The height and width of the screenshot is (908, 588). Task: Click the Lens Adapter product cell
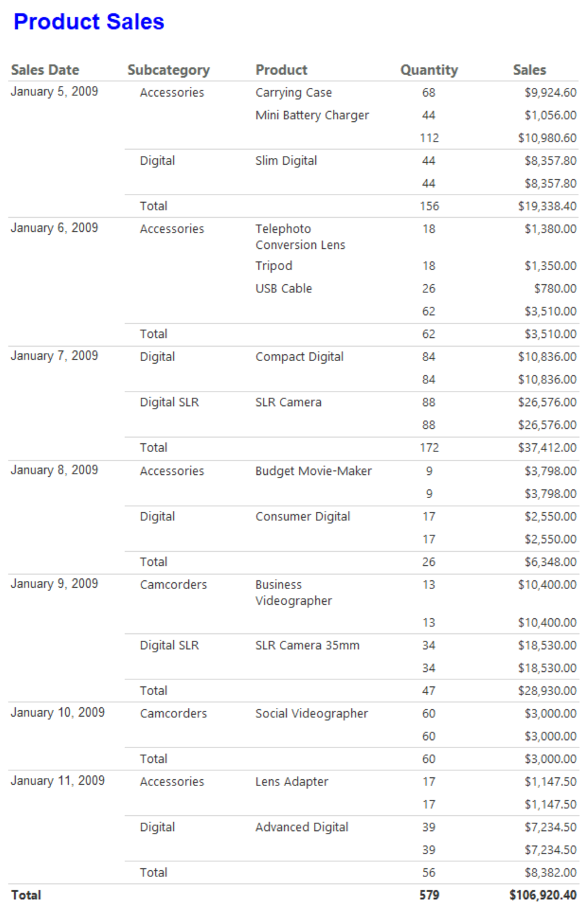point(292,782)
